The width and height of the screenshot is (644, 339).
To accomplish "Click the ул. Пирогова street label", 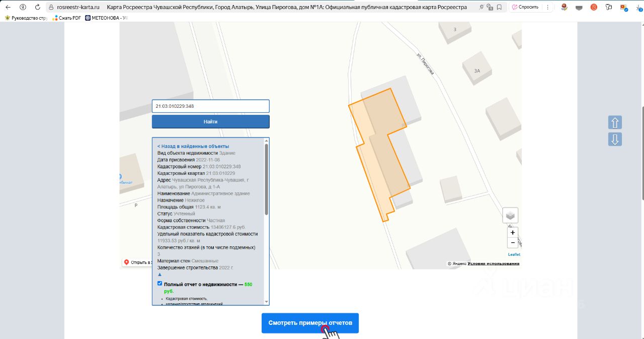I will coord(425,63).
